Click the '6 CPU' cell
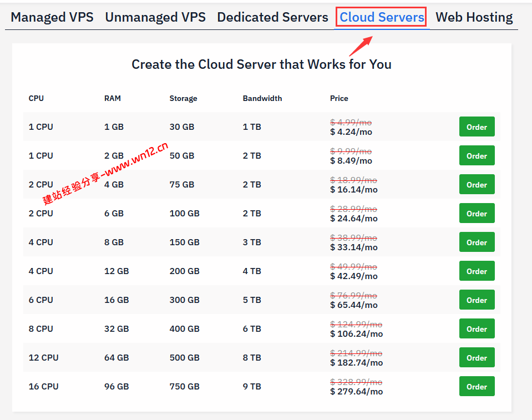 click(40, 300)
